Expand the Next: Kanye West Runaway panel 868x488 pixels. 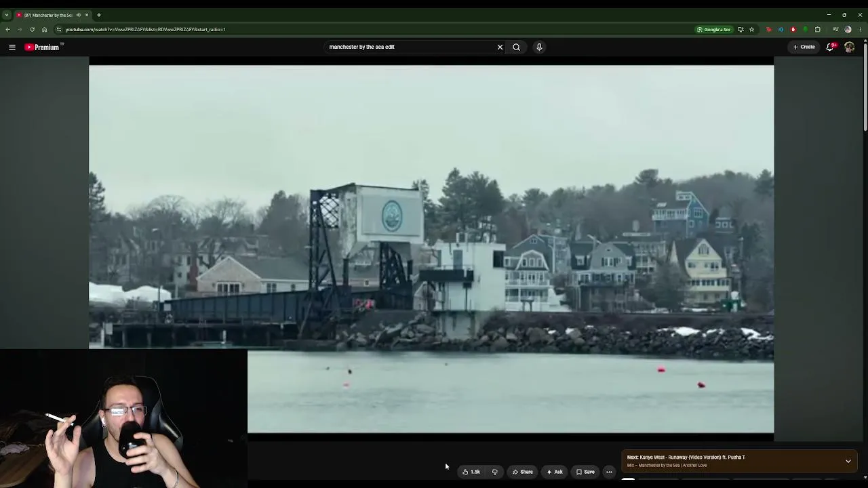click(x=848, y=461)
